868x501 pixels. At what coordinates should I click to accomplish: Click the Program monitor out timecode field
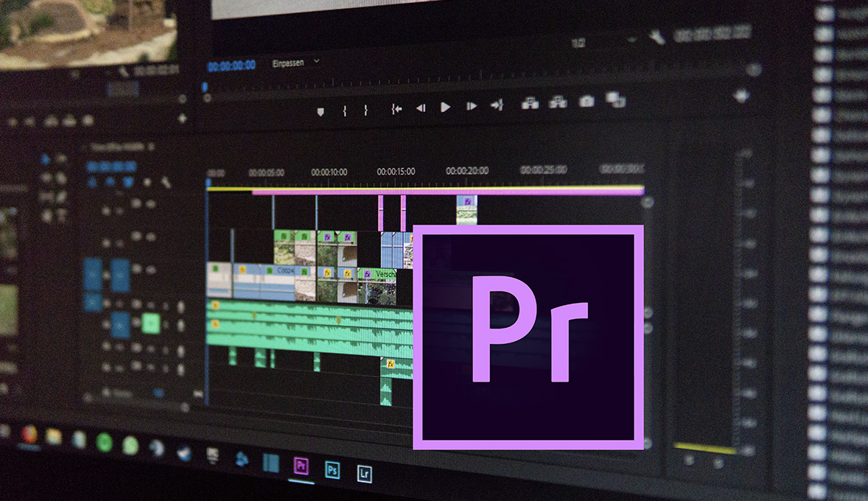713,35
